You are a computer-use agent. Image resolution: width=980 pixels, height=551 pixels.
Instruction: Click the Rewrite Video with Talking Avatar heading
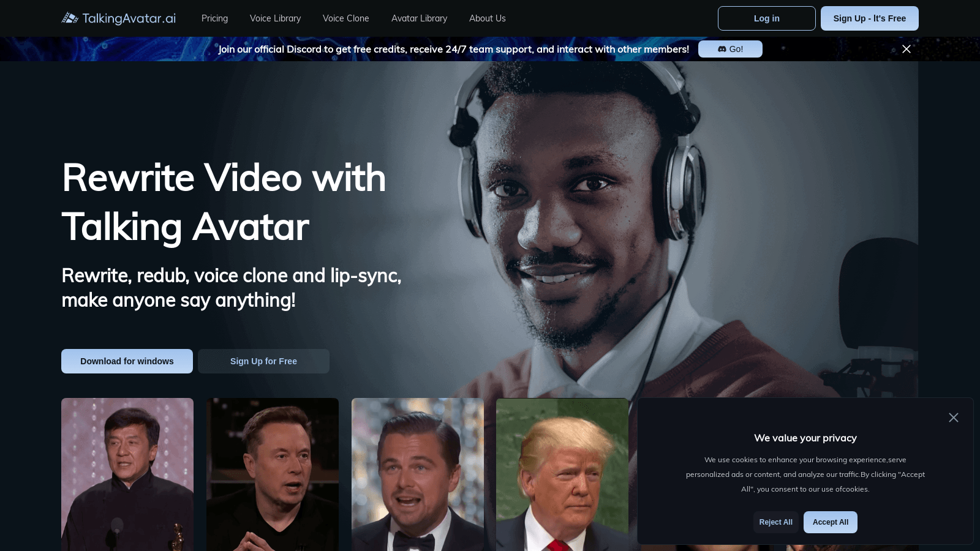pyautogui.click(x=224, y=202)
